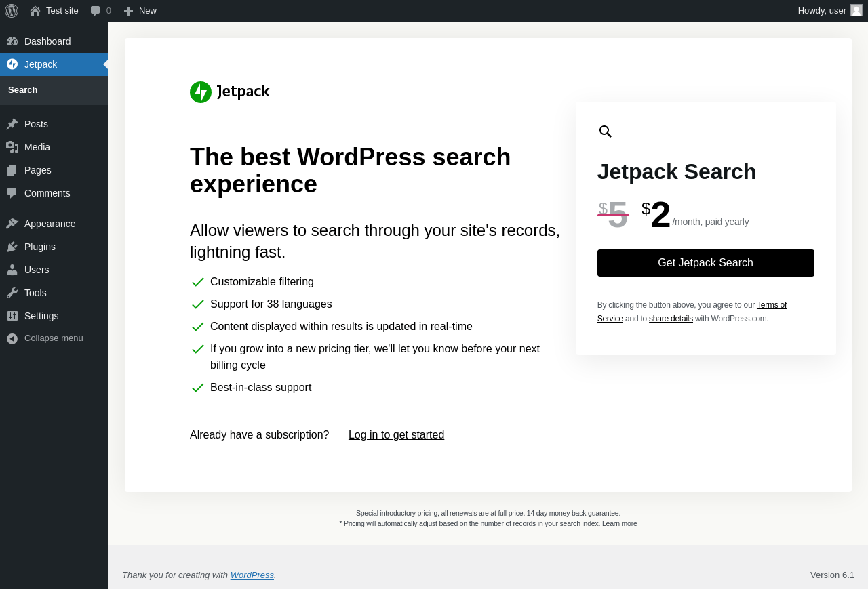The image size is (868, 589).
Task: Open Comments admin menu
Action: tap(54, 193)
